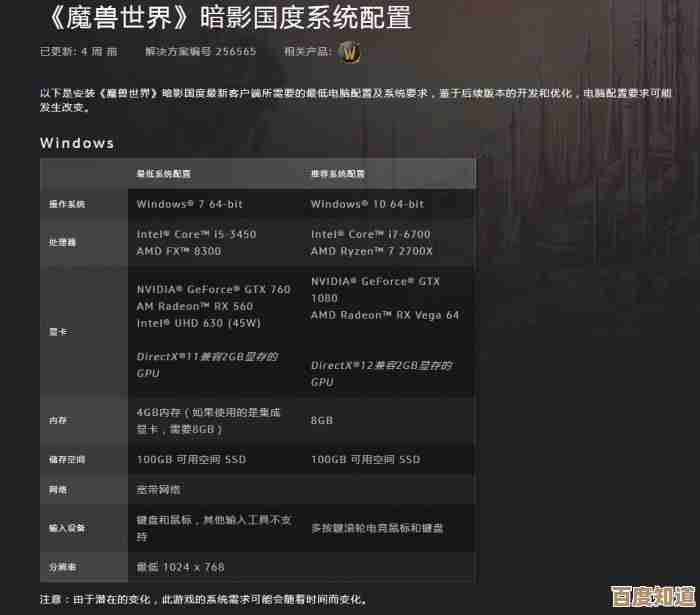Click the Intel Core i5-3450 text
700x615 pixels.
(x=196, y=234)
